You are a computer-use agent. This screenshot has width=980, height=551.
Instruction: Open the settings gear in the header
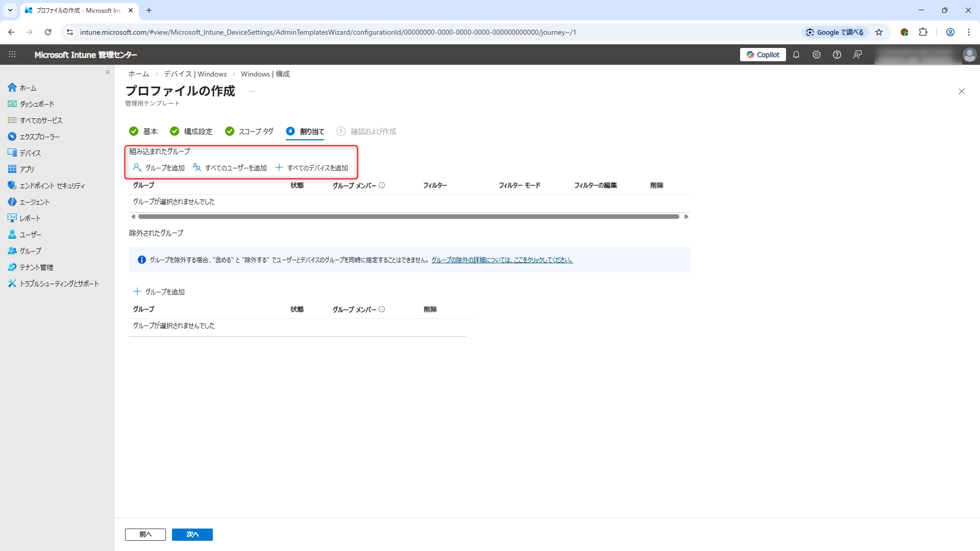tap(817, 55)
